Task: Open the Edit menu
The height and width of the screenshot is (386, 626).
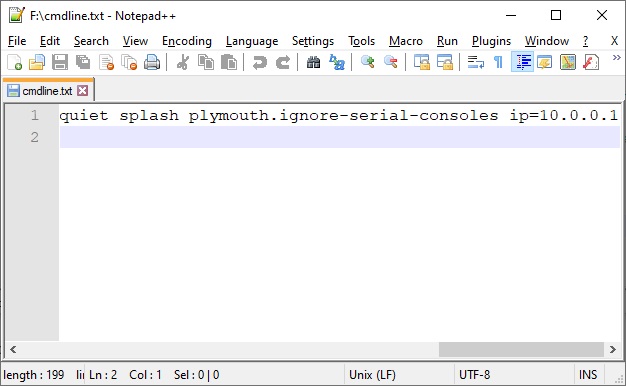Action: (x=50, y=41)
